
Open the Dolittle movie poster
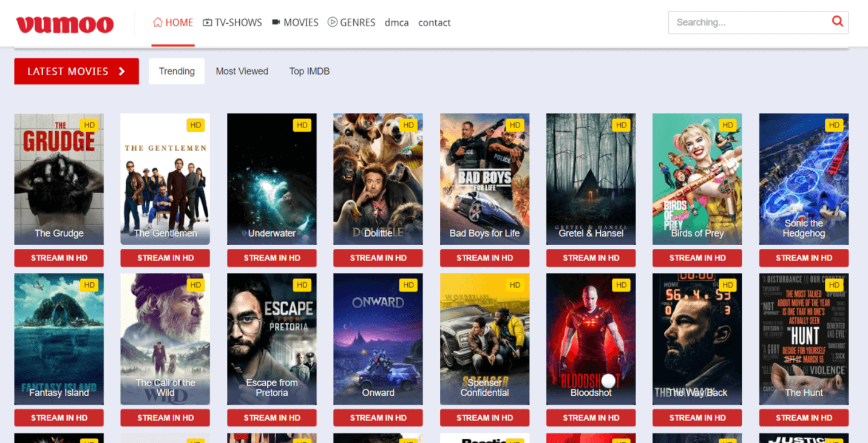click(x=378, y=179)
